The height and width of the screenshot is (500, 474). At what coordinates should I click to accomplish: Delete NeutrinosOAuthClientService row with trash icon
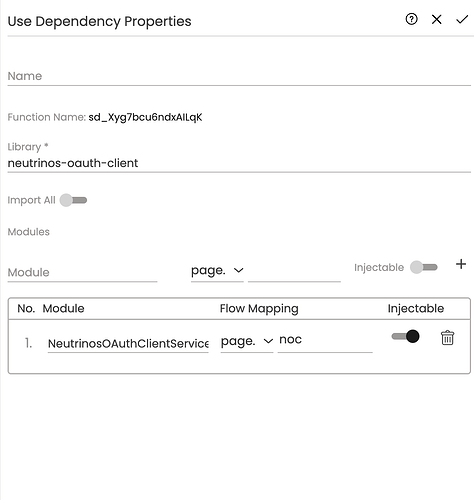[447, 338]
